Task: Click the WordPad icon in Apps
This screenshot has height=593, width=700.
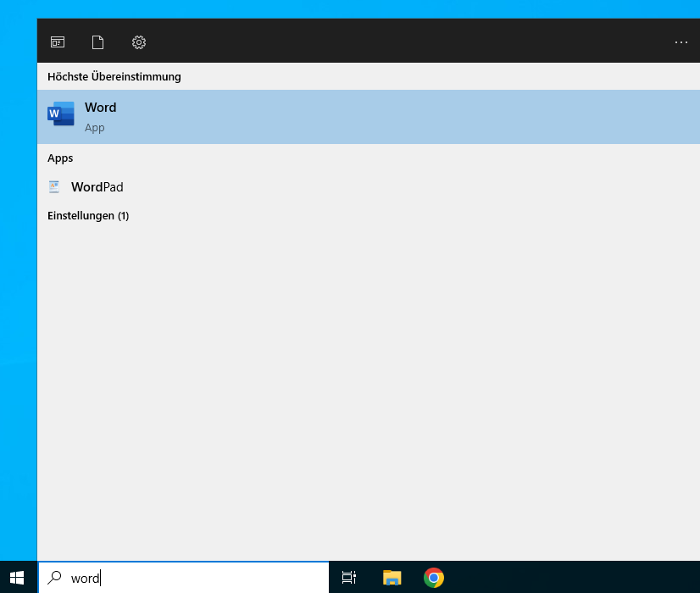Action: coord(55,187)
